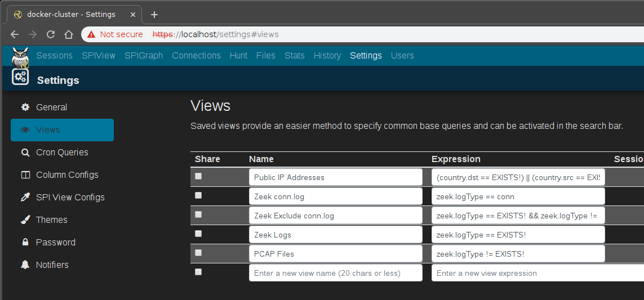Select Settings in the top navigation

tap(366, 55)
